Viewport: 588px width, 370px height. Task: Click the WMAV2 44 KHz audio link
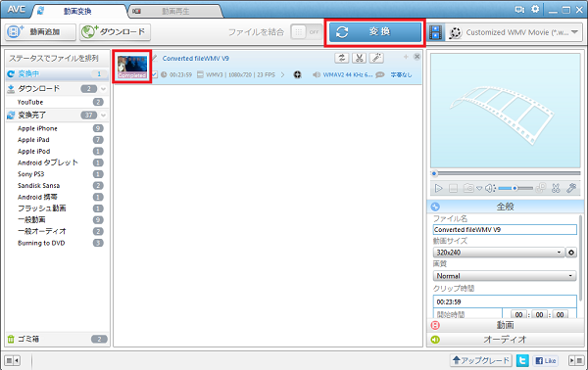348,75
